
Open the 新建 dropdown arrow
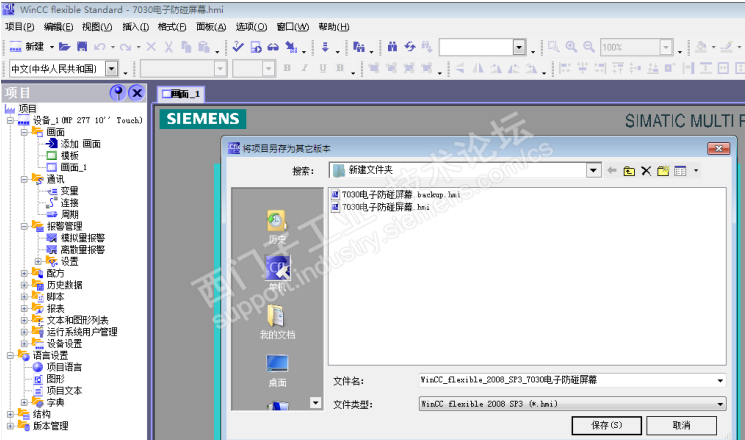51,47
